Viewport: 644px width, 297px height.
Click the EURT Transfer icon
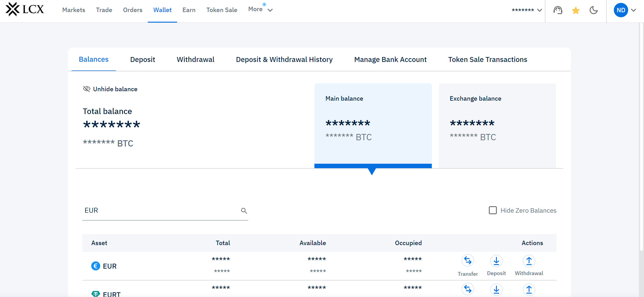pyautogui.click(x=468, y=289)
